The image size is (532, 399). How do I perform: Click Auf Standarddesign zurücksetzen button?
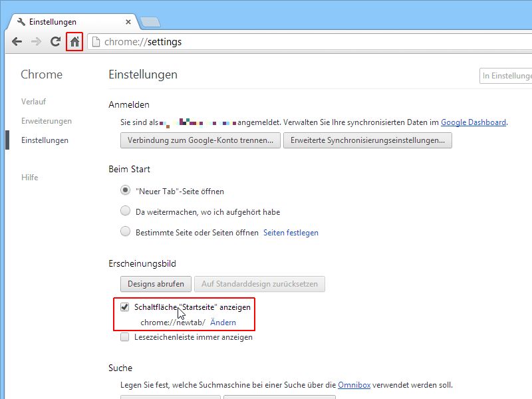tap(259, 284)
